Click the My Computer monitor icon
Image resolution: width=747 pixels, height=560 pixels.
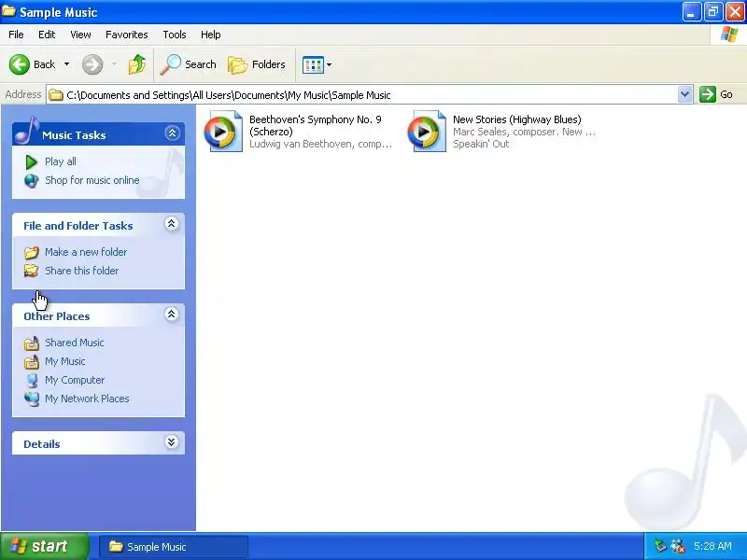32,381
